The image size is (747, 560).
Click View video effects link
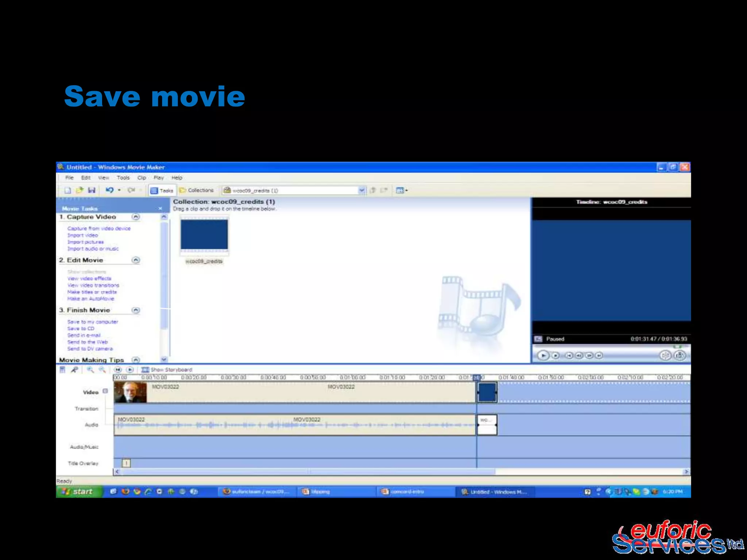[x=89, y=279]
